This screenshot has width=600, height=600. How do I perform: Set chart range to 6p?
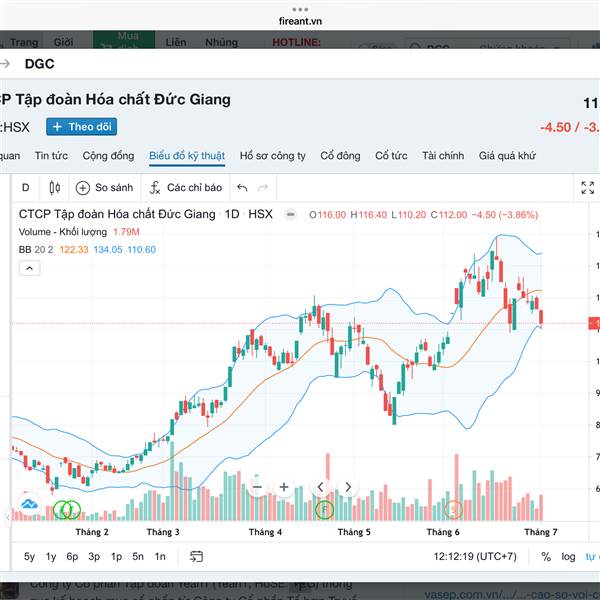tap(72, 556)
